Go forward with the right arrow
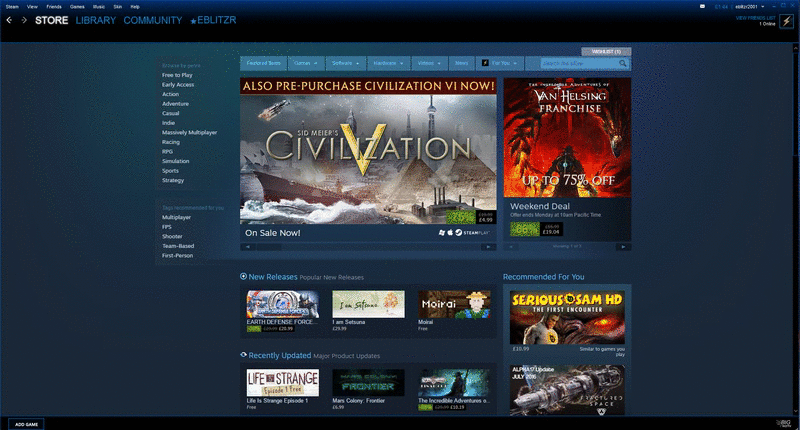 pyautogui.click(x=24, y=20)
